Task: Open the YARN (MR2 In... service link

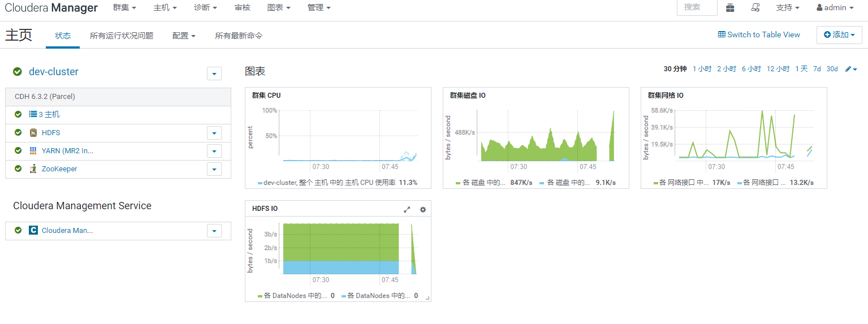Action: (67, 151)
